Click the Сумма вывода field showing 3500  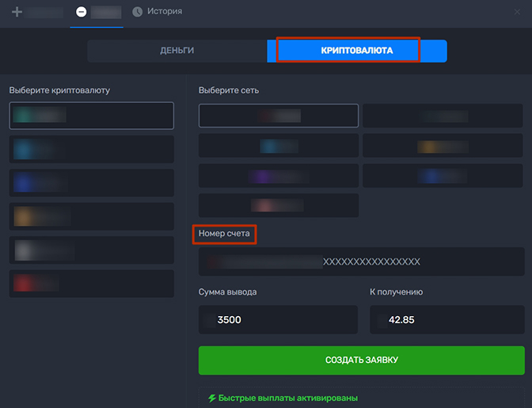(x=278, y=320)
